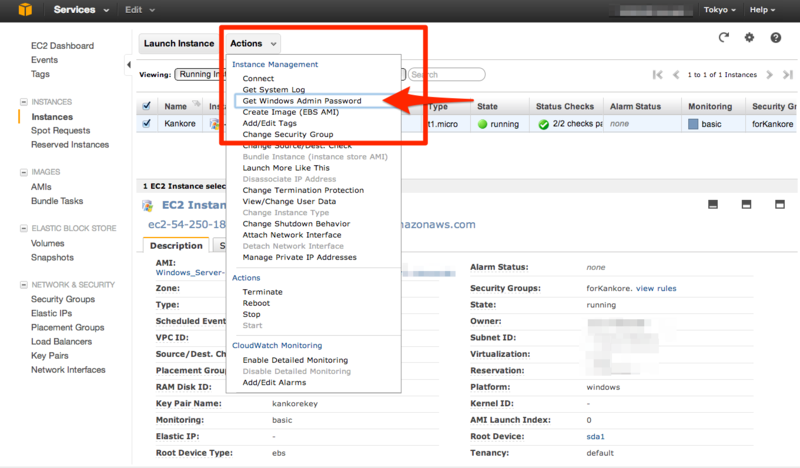Image resolution: width=800 pixels, height=468 pixels.
Task: Click the tag icon in Name header
Action: pyautogui.click(x=196, y=105)
